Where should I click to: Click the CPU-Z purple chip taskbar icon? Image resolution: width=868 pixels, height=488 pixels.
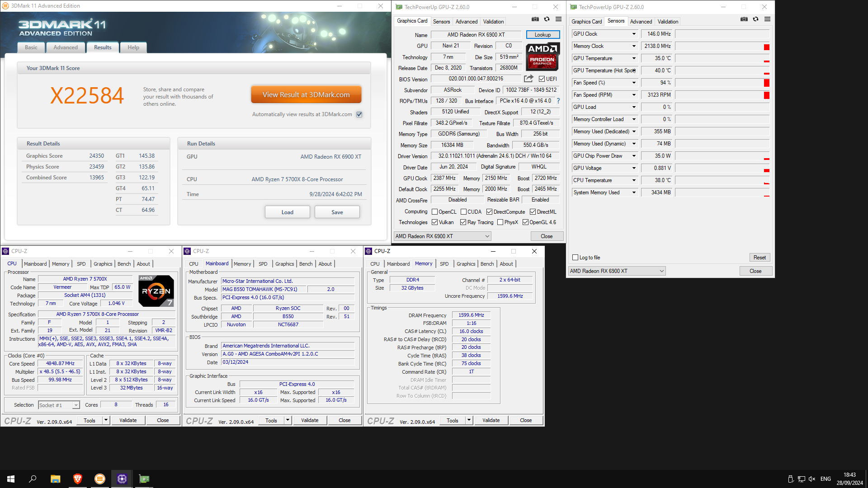[x=122, y=479]
